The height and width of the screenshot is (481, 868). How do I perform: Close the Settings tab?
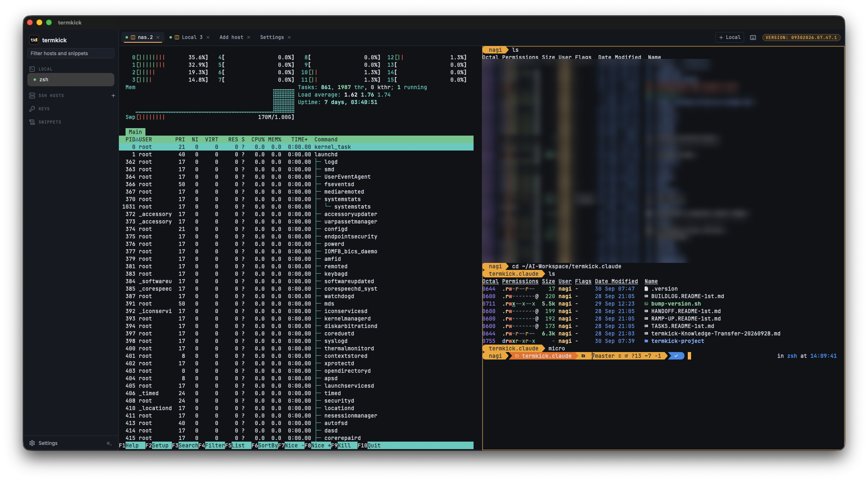click(x=289, y=37)
